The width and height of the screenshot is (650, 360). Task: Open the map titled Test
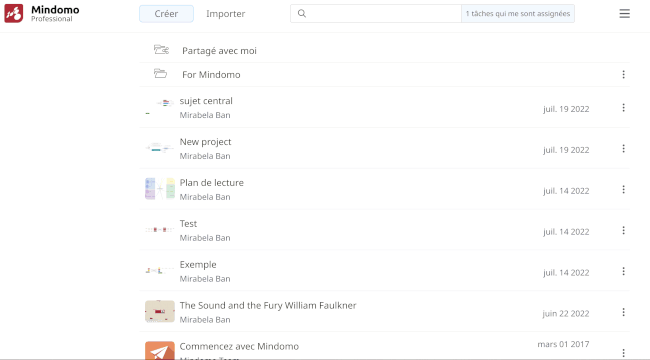(x=188, y=224)
